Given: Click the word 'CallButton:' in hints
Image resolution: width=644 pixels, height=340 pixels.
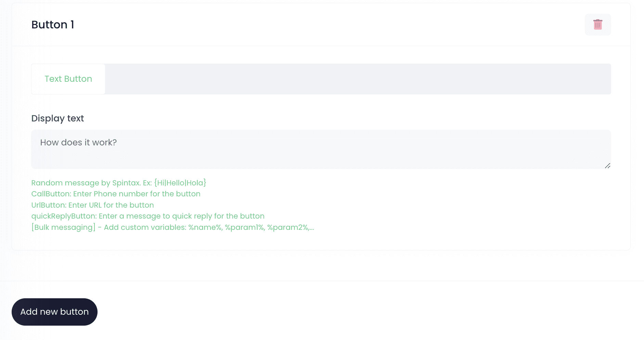Looking at the screenshot, I should tap(51, 194).
